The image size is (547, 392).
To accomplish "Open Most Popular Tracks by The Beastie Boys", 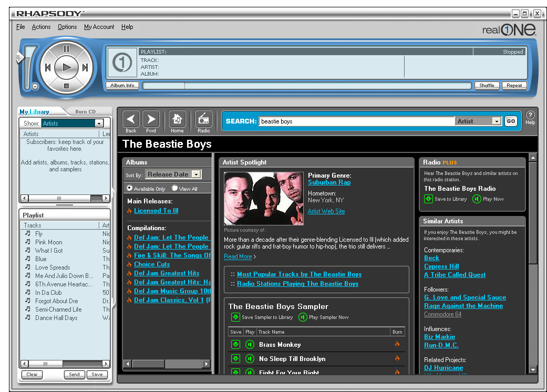I will point(300,274).
